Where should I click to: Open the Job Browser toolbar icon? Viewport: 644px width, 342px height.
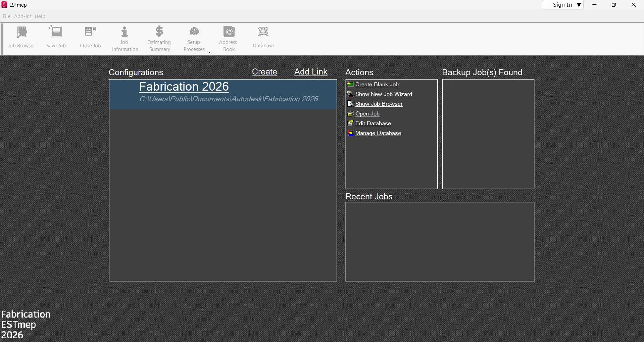(21, 33)
